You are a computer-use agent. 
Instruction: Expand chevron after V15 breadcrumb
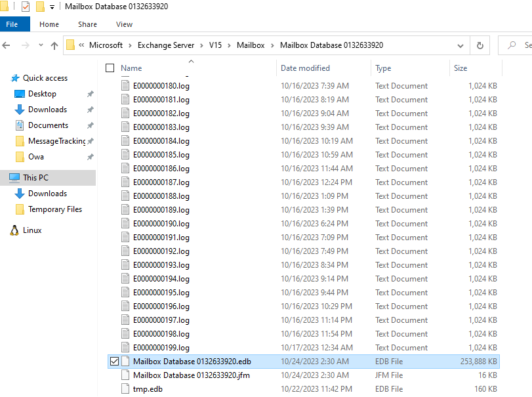tap(229, 45)
